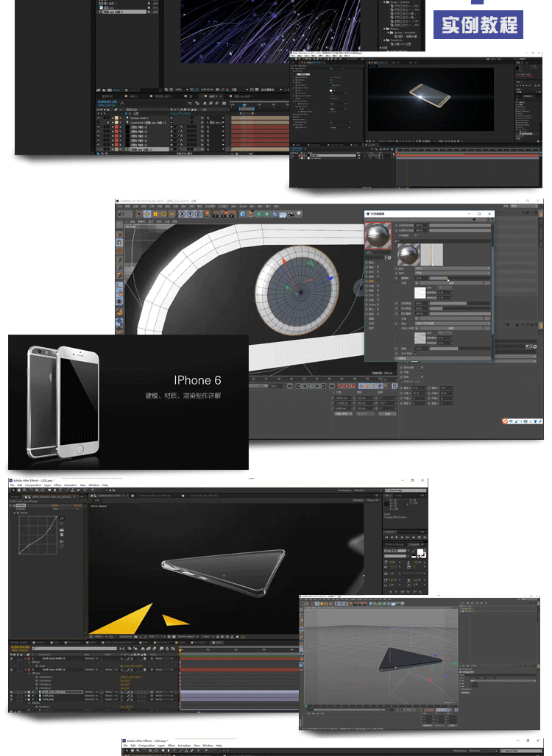Image resolution: width=552 pixels, height=756 pixels.
Task: Toggle the Z axis lock in Cinema 4D
Action: tap(198, 214)
